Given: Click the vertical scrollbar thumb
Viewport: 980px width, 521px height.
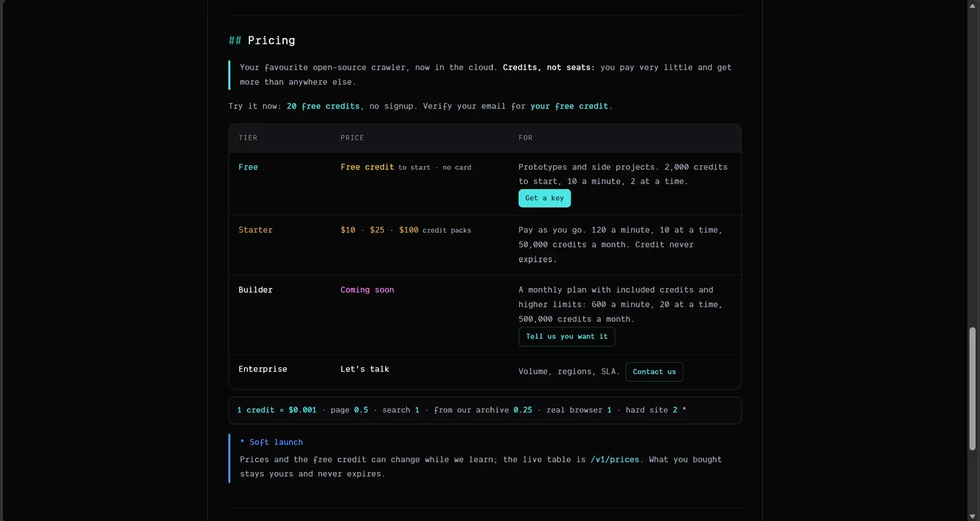Looking at the screenshot, I should point(973,389).
